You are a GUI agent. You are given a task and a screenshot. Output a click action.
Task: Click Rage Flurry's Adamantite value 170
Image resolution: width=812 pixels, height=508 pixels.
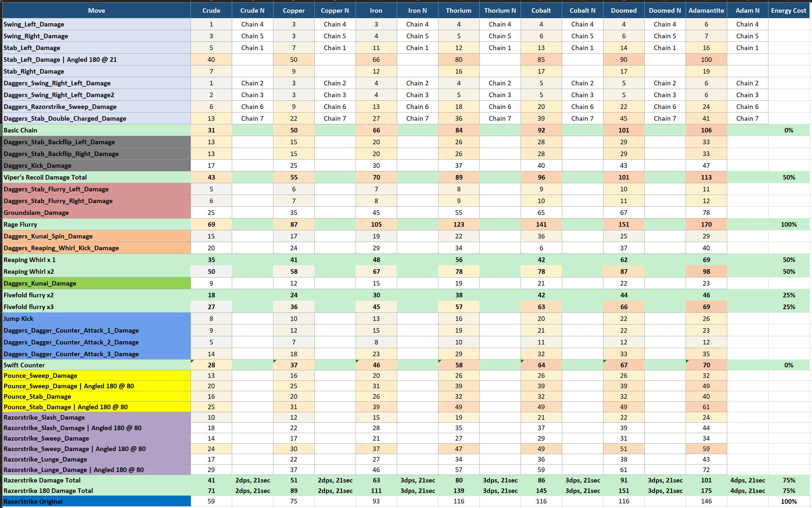click(x=706, y=224)
